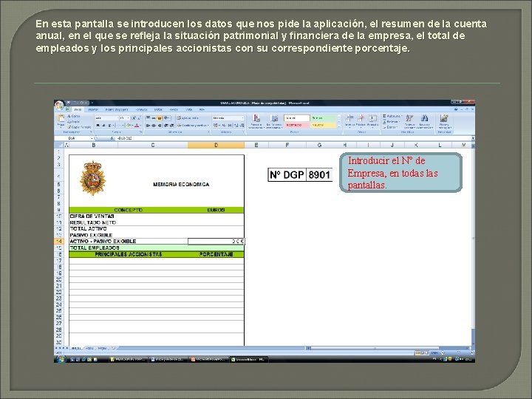Switch to the Insertar ribbon tab
The image size is (532, 399).
tap(93, 109)
